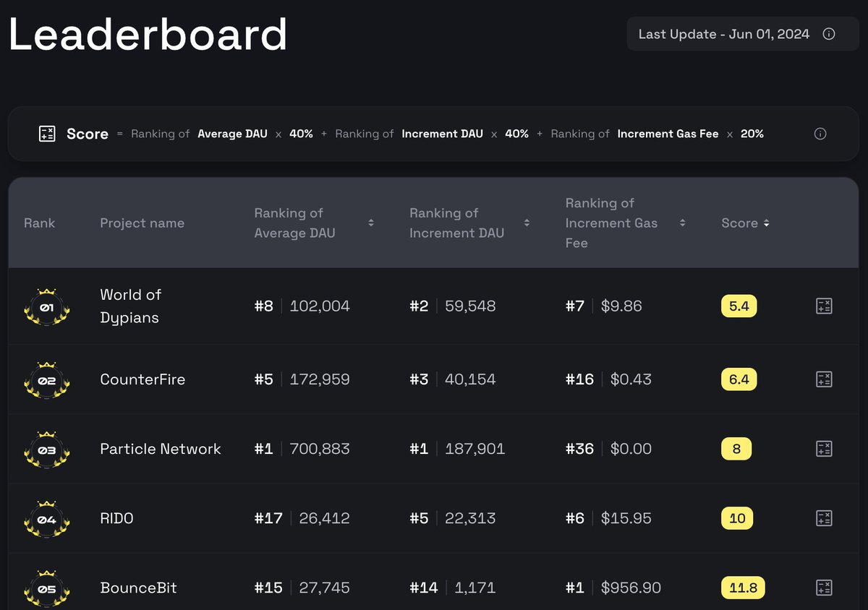Open the CounterFire project
868x610 pixels.
click(142, 379)
